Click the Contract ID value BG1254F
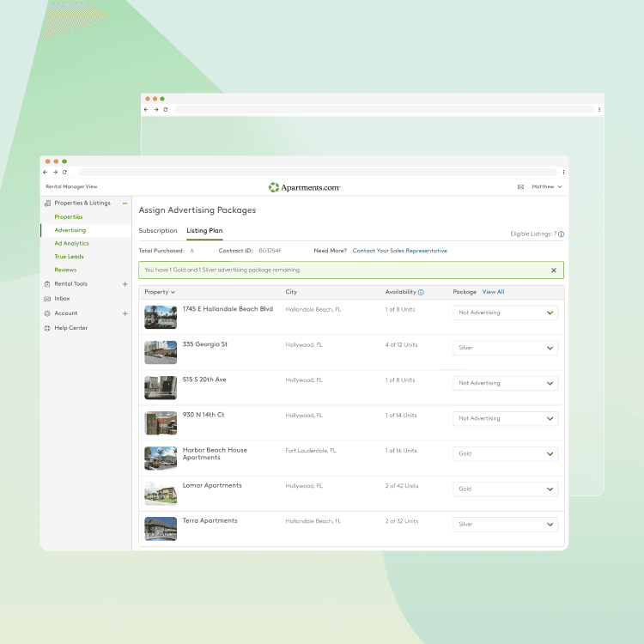Image resolution: width=644 pixels, height=644 pixels. click(x=270, y=251)
